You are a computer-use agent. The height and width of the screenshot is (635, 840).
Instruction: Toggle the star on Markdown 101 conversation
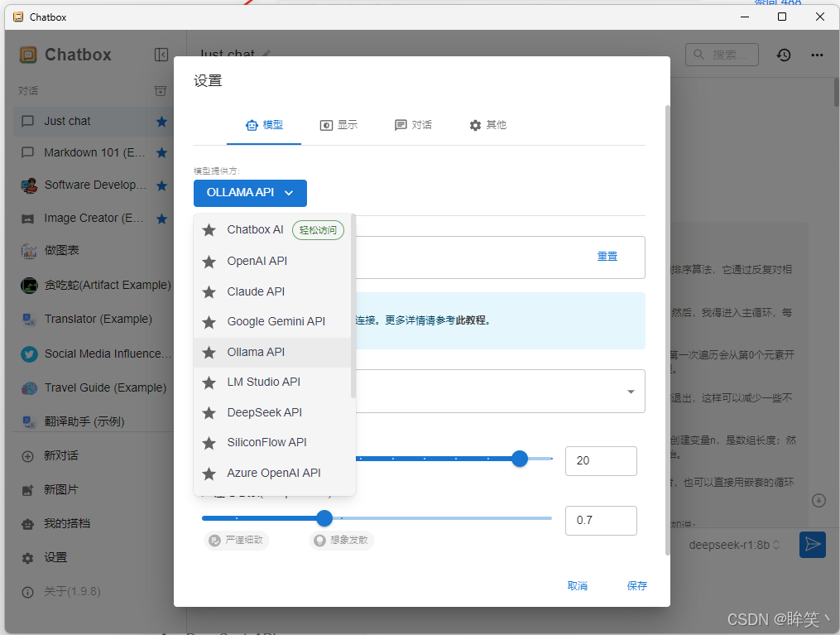[161, 152]
